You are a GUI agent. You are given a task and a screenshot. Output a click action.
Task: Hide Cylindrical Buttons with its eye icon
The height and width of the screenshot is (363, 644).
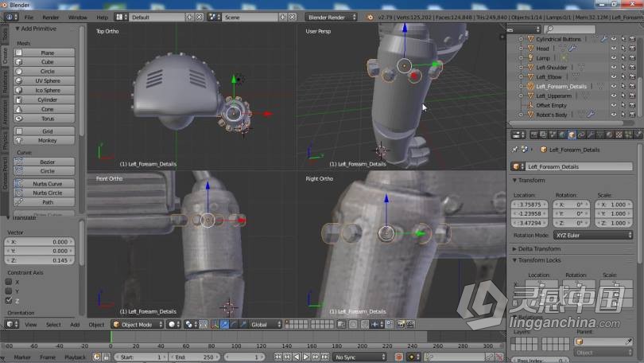coord(614,39)
